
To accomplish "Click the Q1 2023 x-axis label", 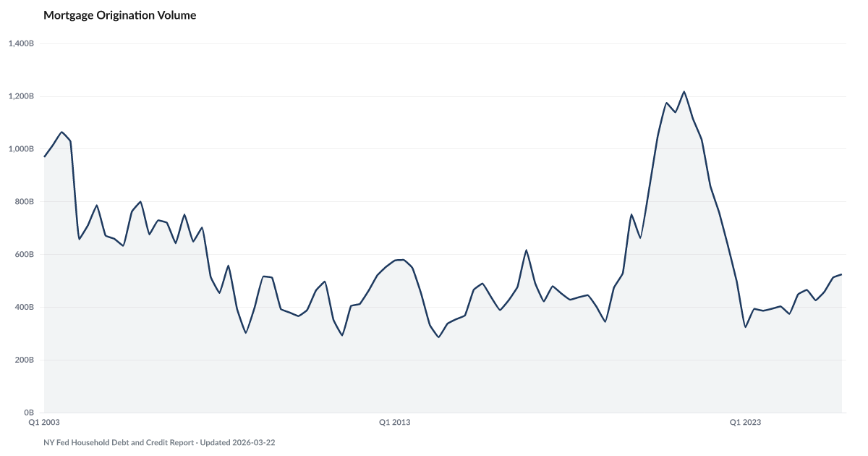I will tap(745, 421).
